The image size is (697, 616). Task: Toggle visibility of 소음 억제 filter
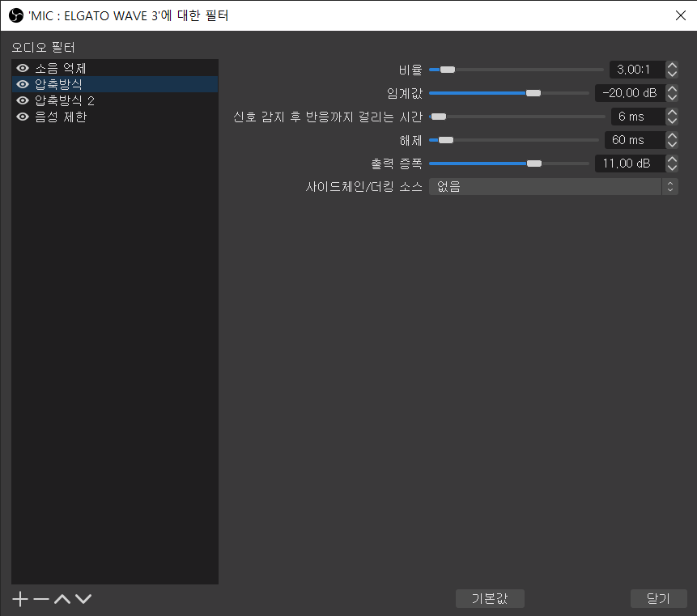coord(22,68)
